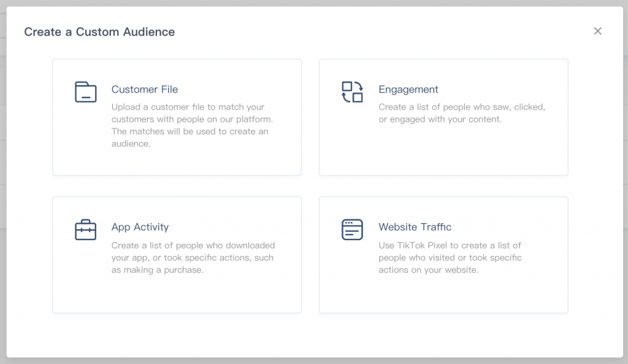Click the 'Upload a customer file' description text
This screenshot has height=364, width=628.
pyautogui.click(x=192, y=125)
